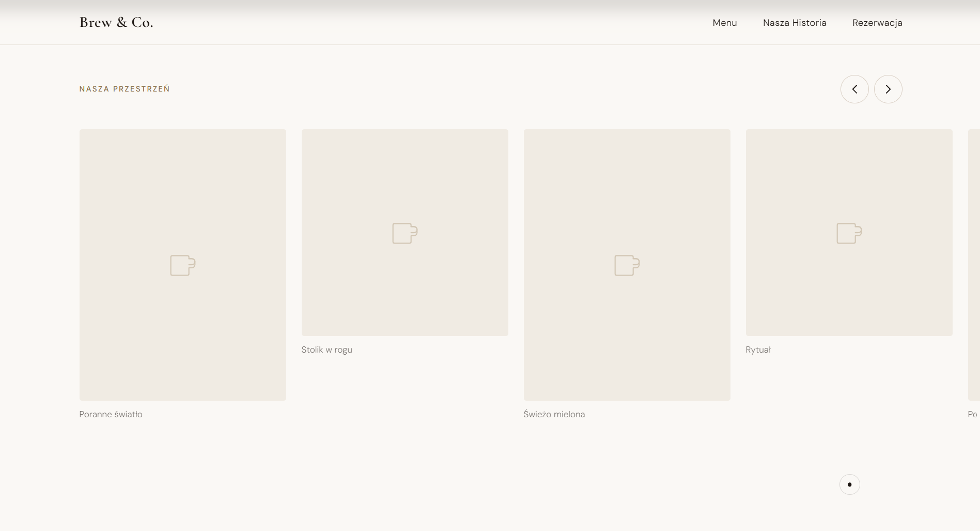Select the active carousel dot indicator
Screen dimensions: 980x531
pos(849,484)
